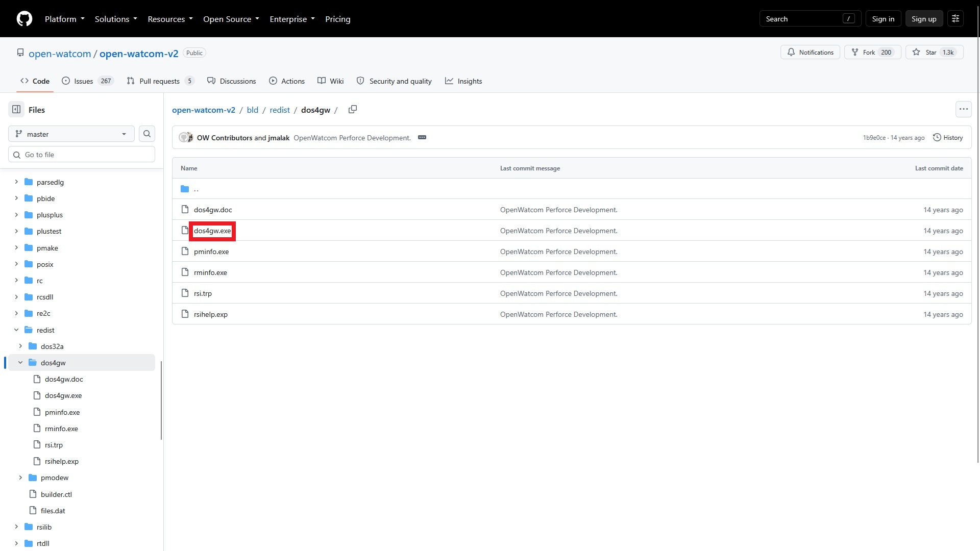Open the Platform menu

pyautogui.click(x=65, y=19)
